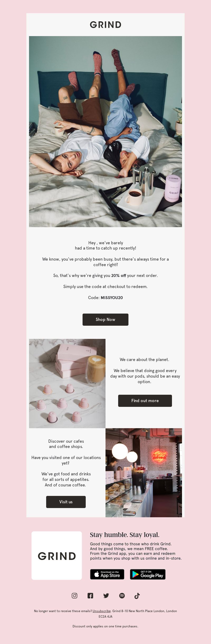The image size is (211, 644).
Task: Click the Get it on Google Play badge
Action: point(148,574)
